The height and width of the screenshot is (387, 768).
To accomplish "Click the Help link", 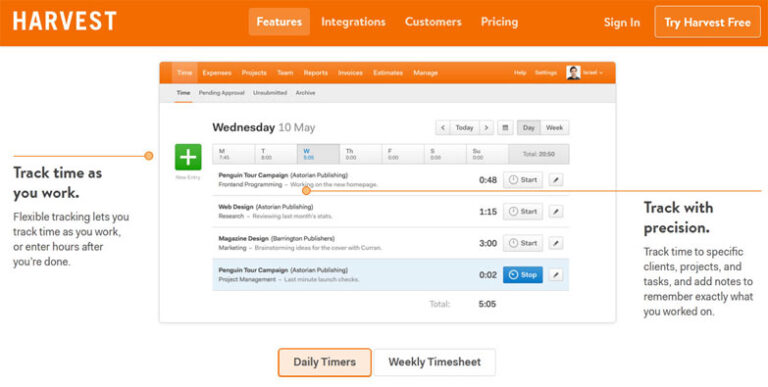I will tap(520, 73).
